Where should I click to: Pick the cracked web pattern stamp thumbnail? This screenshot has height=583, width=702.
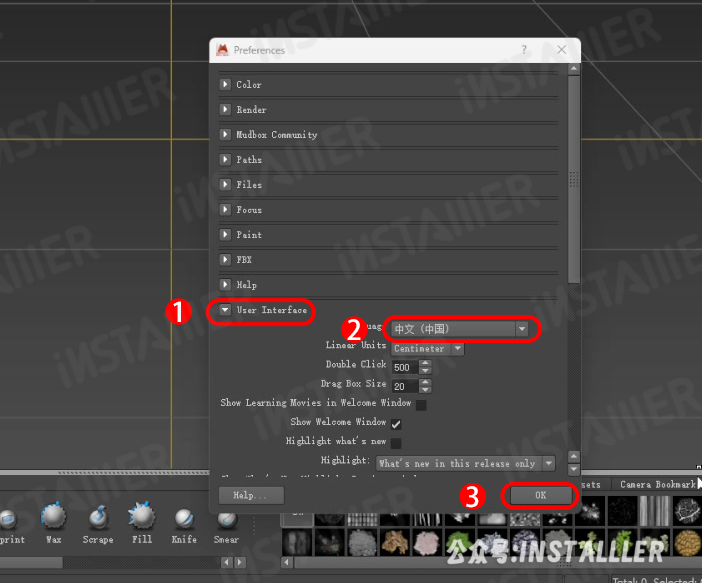tap(687, 510)
